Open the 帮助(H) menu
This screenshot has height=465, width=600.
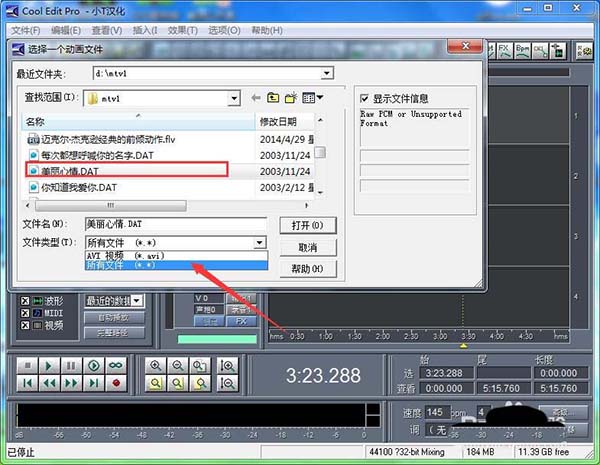(267, 30)
